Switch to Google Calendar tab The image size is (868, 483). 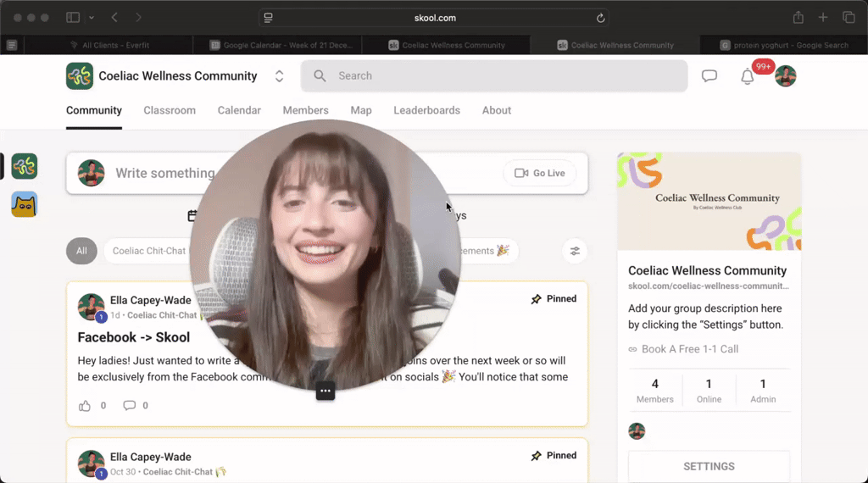click(281, 46)
